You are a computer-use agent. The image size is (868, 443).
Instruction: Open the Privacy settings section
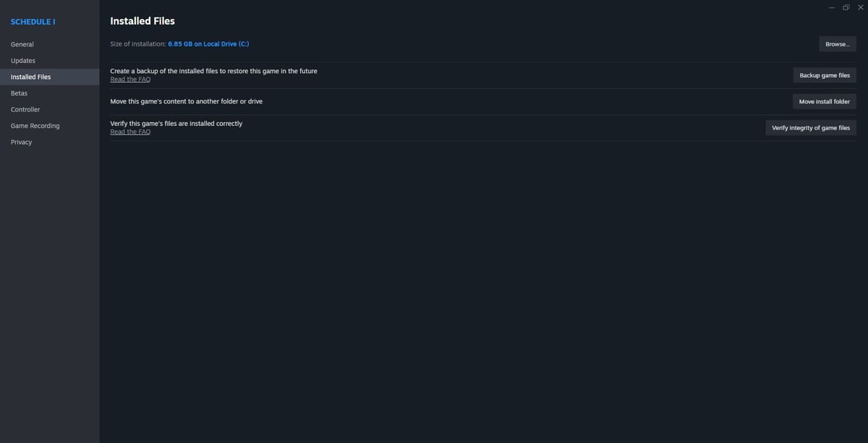click(x=21, y=141)
